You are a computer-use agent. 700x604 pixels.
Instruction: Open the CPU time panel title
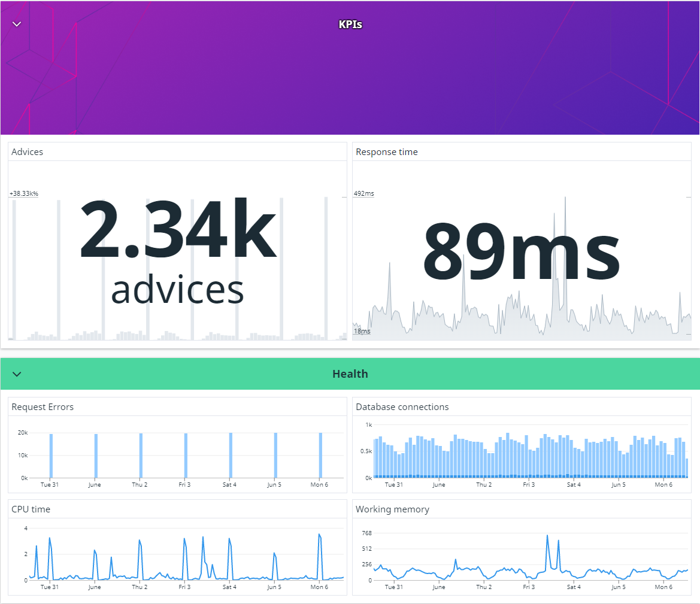31,509
